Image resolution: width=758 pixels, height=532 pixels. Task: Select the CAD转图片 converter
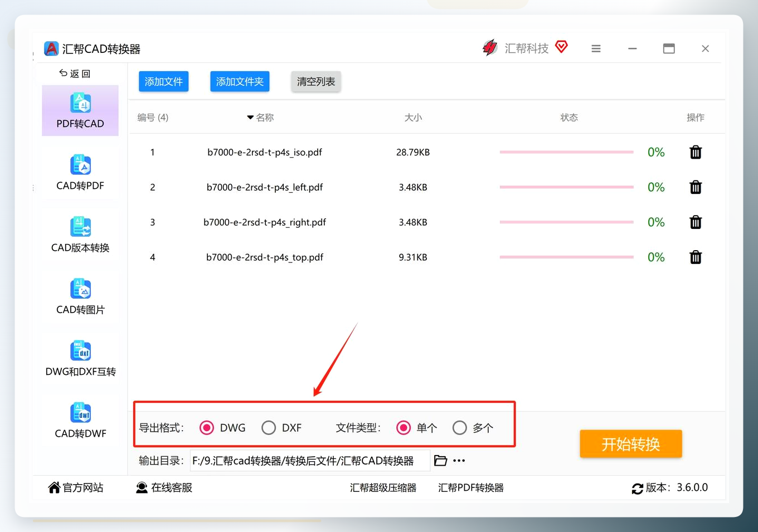coord(80,296)
